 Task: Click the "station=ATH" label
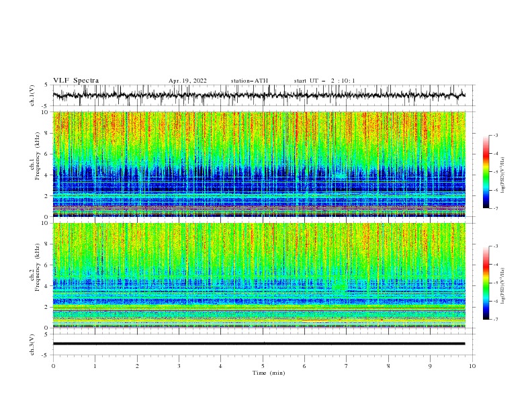249,81
